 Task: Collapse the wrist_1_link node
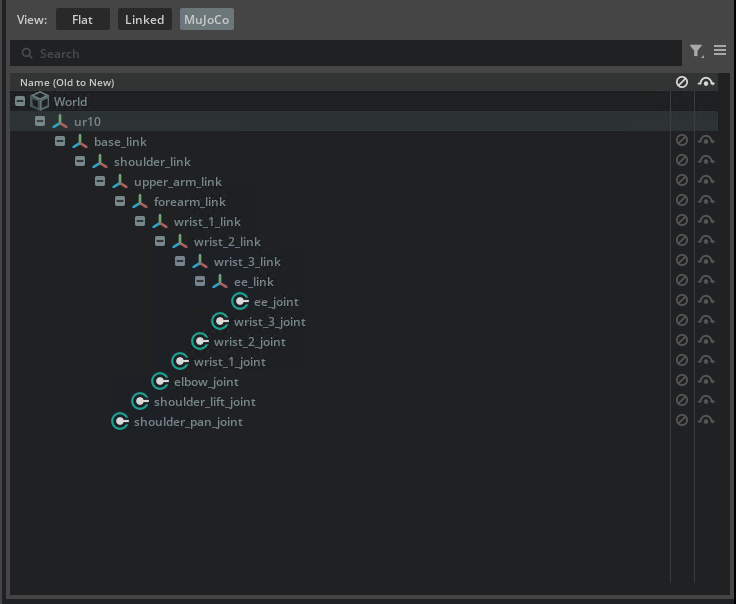(140, 221)
